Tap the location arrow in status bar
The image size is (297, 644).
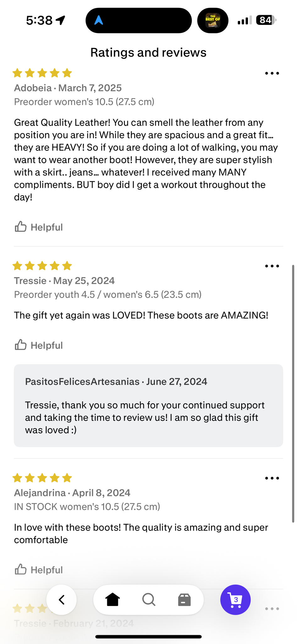tap(61, 20)
